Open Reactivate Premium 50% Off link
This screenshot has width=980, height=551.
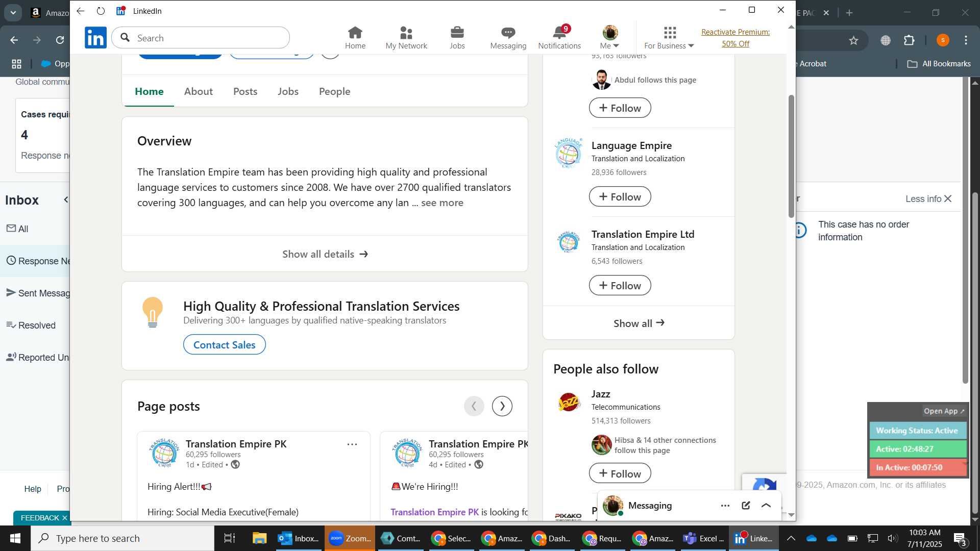point(736,38)
